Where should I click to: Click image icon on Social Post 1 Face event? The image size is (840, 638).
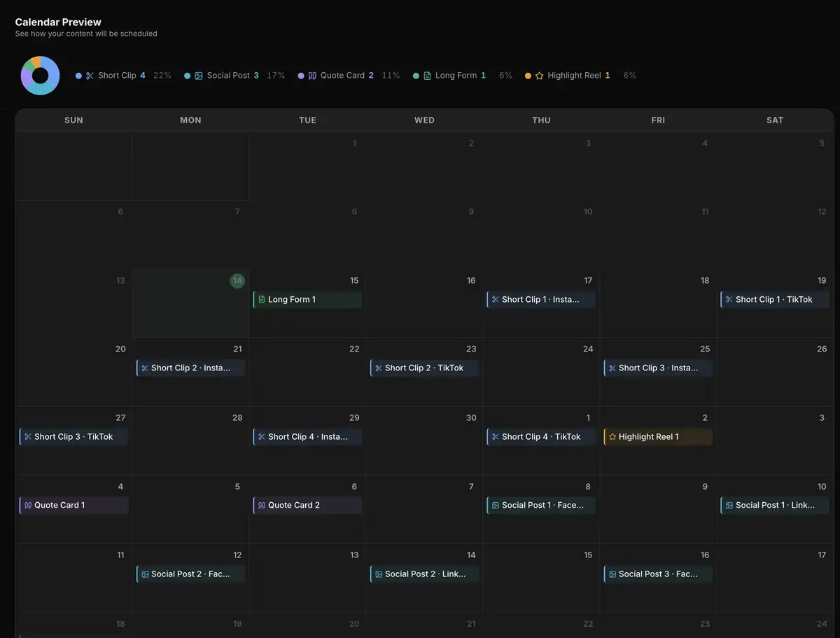[496, 506]
